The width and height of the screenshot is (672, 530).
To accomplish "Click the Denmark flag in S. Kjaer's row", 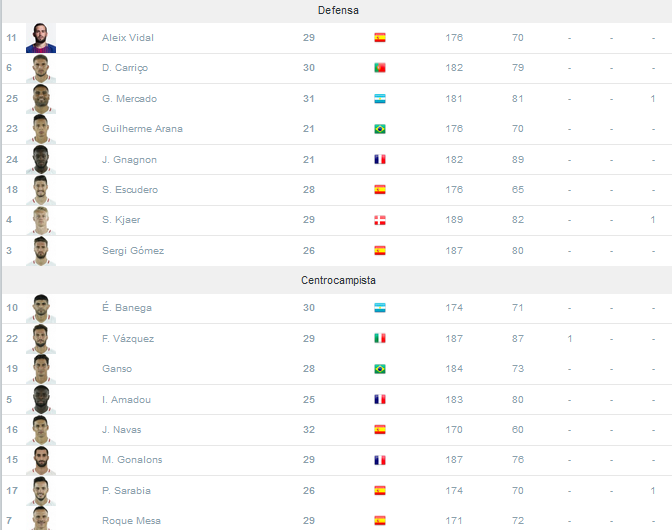I will (x=380, y=220).
